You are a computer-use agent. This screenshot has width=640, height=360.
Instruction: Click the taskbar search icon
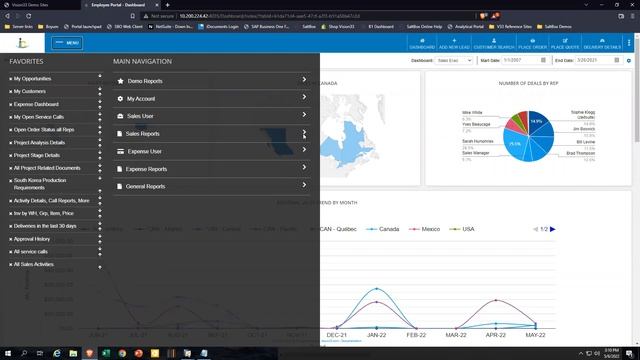(x=24, y=353)
